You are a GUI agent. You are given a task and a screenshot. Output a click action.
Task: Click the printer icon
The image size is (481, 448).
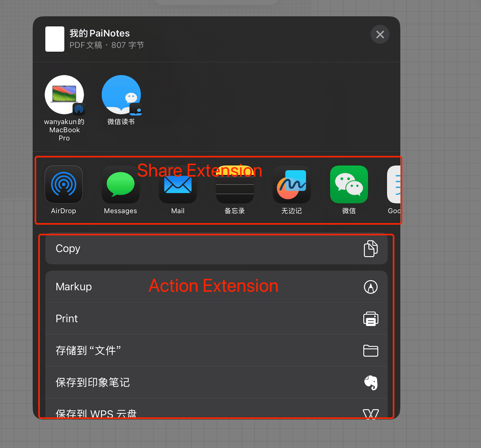371,319
